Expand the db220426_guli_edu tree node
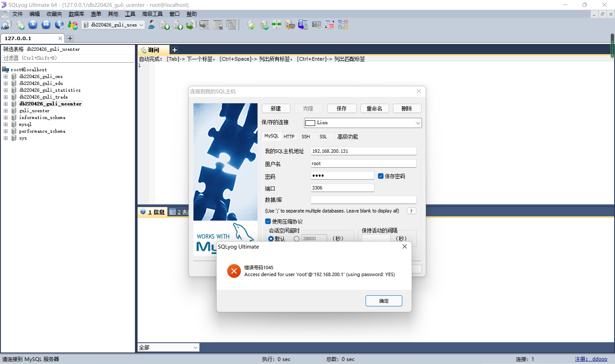This screenshot has width=615, height=364. pos(6,83)
